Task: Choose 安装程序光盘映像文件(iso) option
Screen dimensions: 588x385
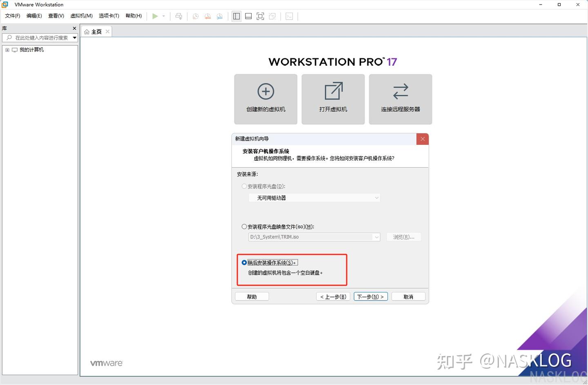Action: (x=244, y=226)
